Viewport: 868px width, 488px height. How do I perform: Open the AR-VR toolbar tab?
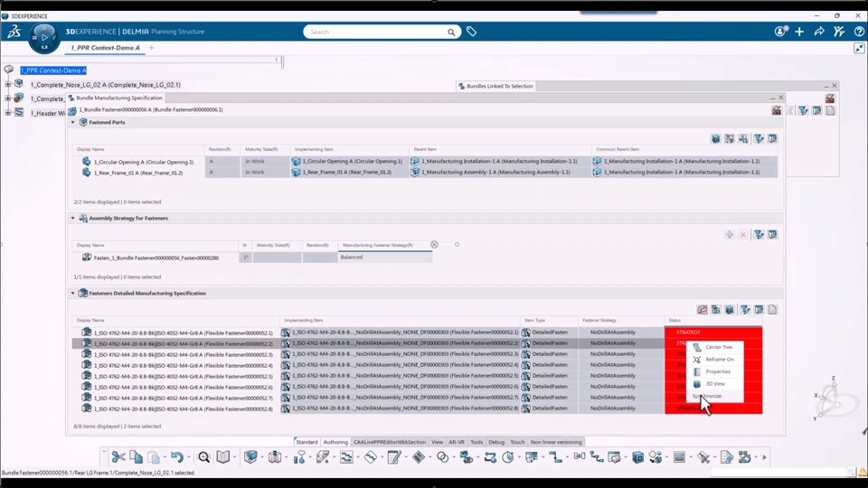[457, 442]
